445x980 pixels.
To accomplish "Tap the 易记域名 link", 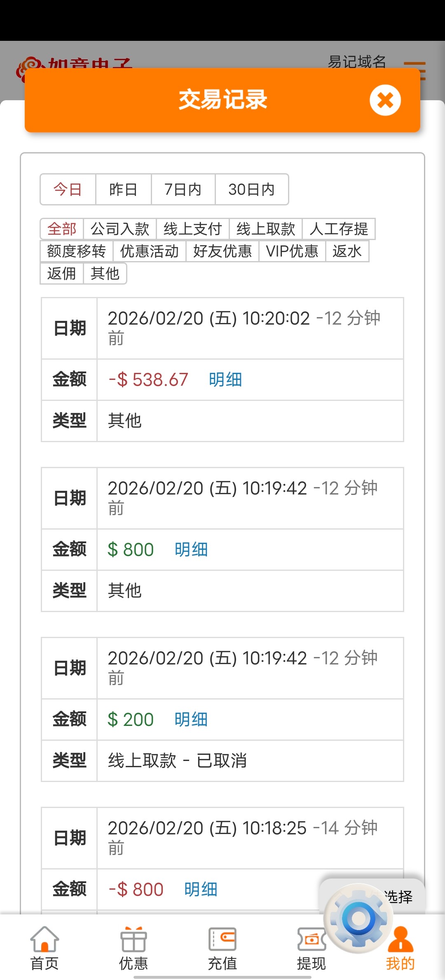I will [x=357, y=62].
